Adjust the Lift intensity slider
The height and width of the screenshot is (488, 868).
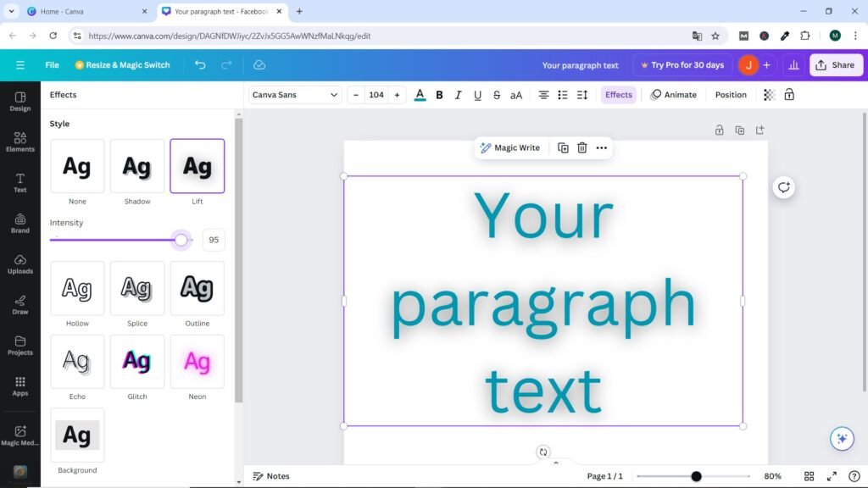(181, 240)
